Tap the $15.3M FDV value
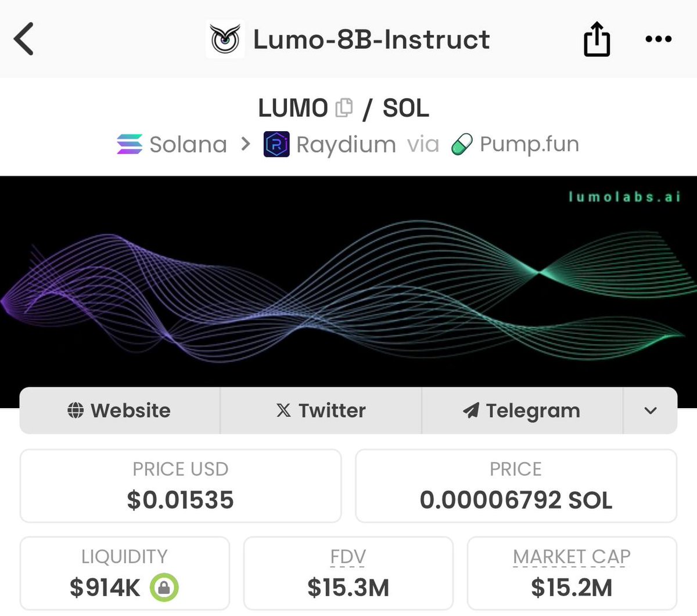 348,588
